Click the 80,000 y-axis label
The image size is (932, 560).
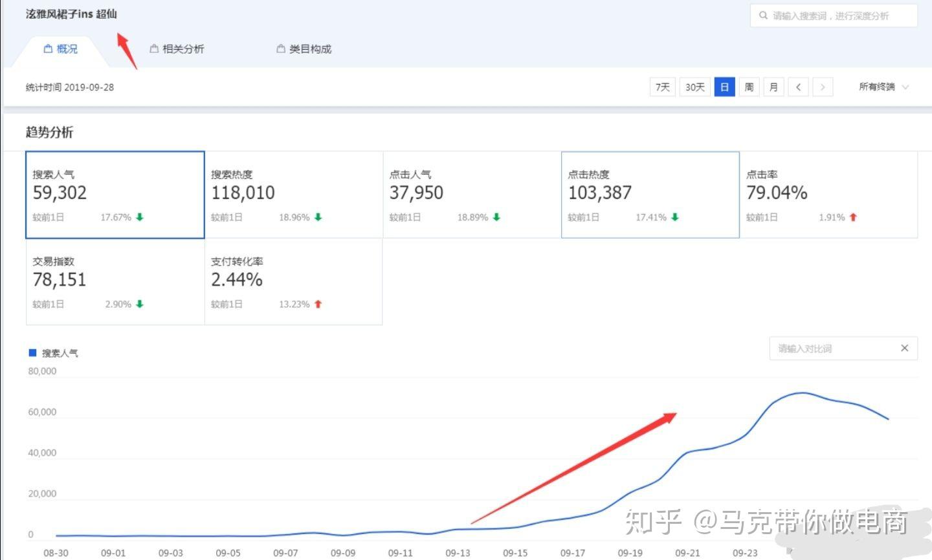42,371
